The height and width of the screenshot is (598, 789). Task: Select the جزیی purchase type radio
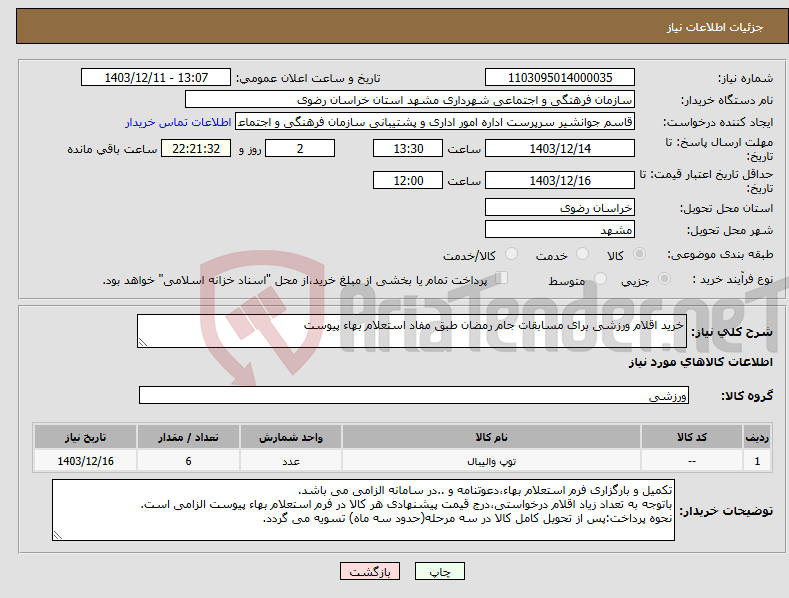pos(664,278)
